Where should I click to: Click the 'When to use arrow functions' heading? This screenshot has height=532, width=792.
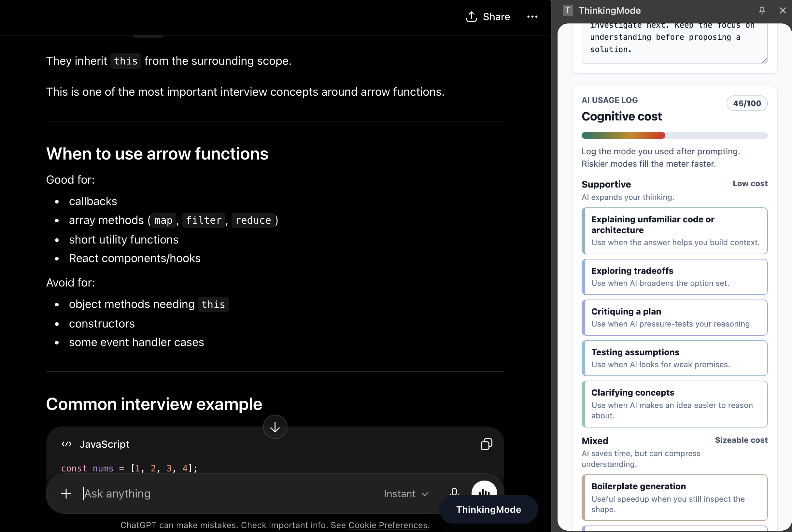[x=157, y=154]
